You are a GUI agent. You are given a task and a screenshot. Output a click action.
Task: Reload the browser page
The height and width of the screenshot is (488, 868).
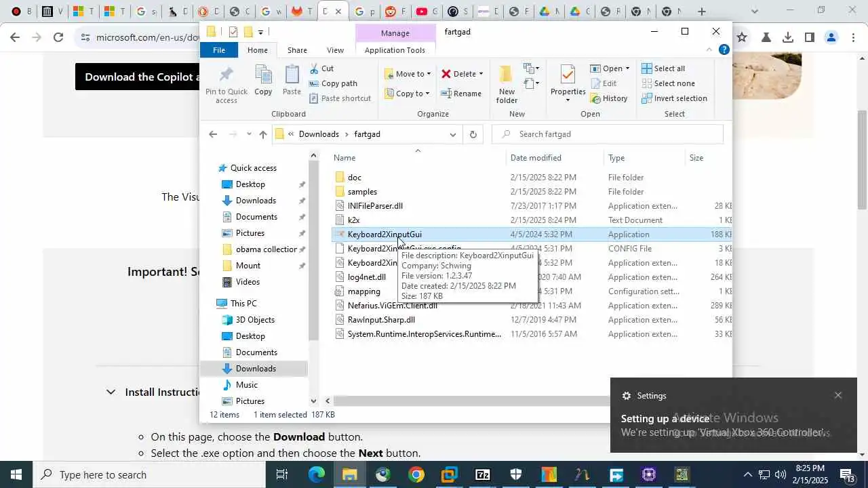(x=58, y=37)
